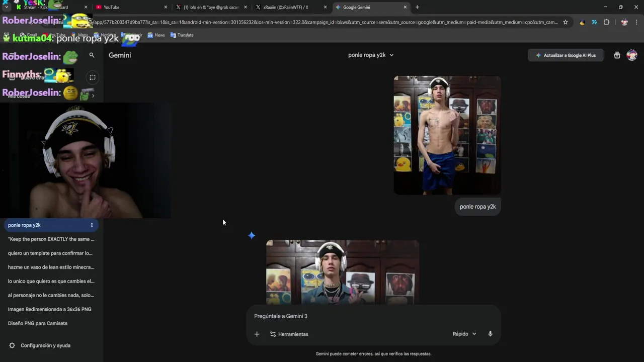
Task: Close the YouTube browser tab
Action: coord(166,7)
